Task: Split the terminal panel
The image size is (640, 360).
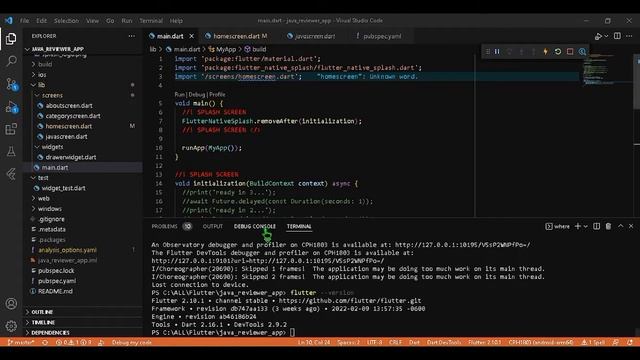Action: coord(596,226)
